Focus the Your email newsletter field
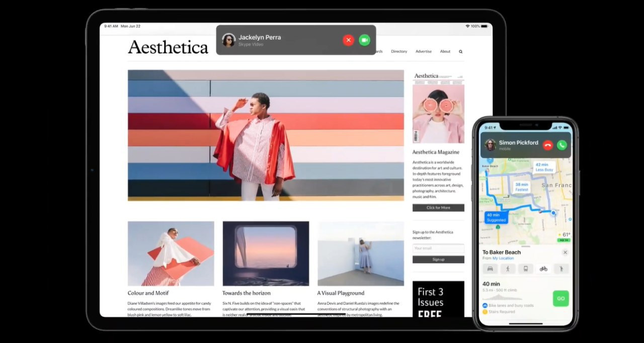The image size is (644, 343). tap(438, 248)
